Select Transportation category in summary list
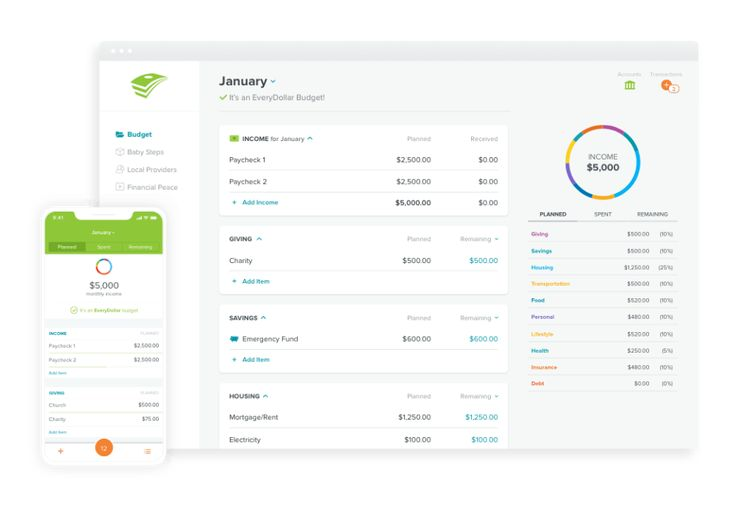Screen dimensions: 735x507 click(550, 283)
